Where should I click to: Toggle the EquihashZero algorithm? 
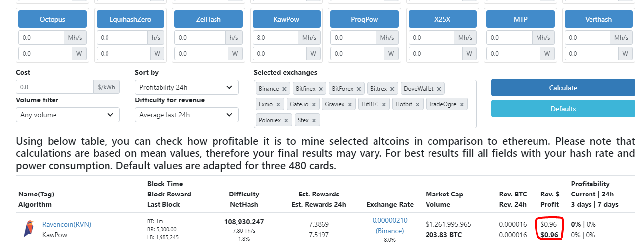click(130, 20)
